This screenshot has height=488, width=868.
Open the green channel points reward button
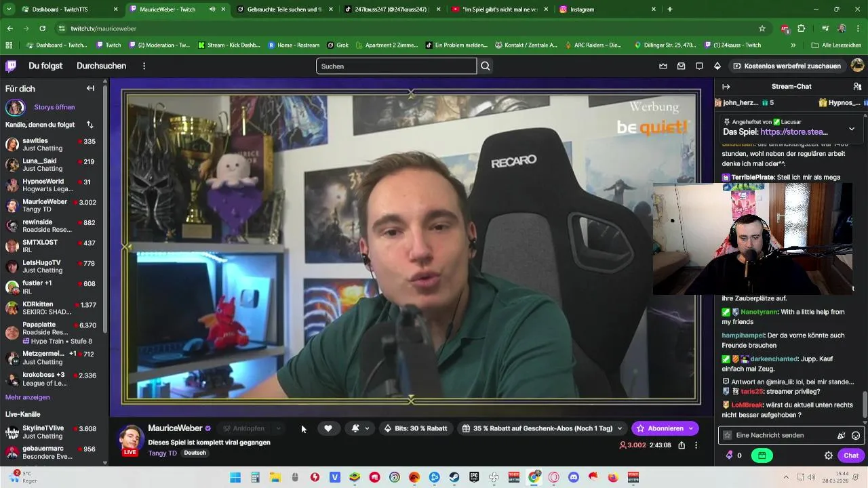[x=762, y=455]
